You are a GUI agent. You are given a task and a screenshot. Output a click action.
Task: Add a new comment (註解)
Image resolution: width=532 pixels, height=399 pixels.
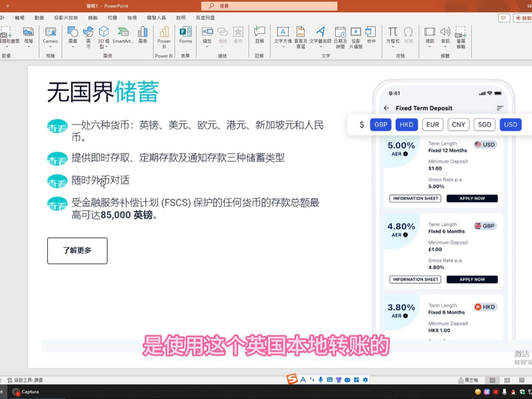259,35
